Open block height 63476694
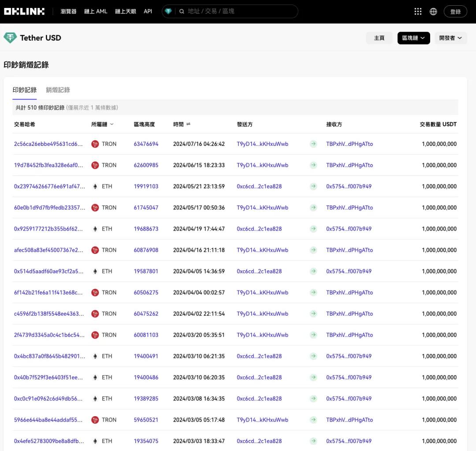Screen dimensions: 476x451 click(146, 144)
